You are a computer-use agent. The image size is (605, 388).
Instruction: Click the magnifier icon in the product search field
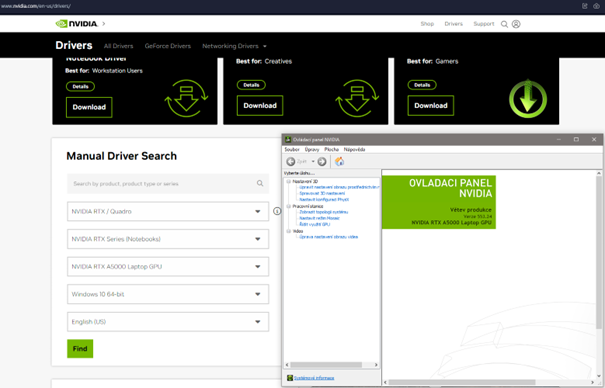[260, 183]
